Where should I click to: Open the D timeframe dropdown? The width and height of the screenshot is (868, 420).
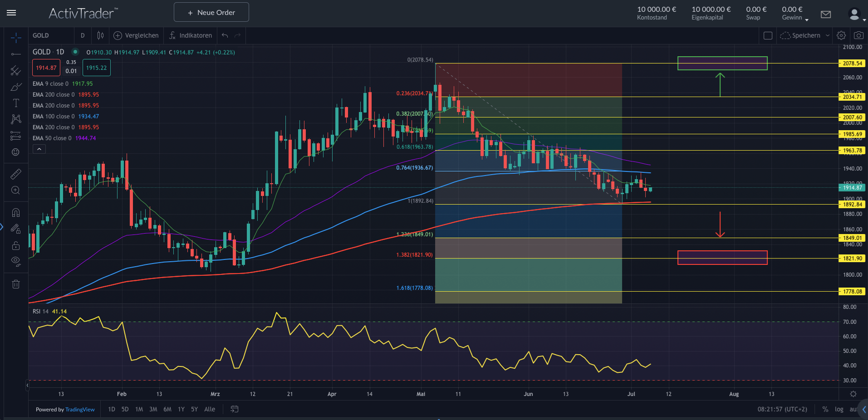click(x=83, y=35)
